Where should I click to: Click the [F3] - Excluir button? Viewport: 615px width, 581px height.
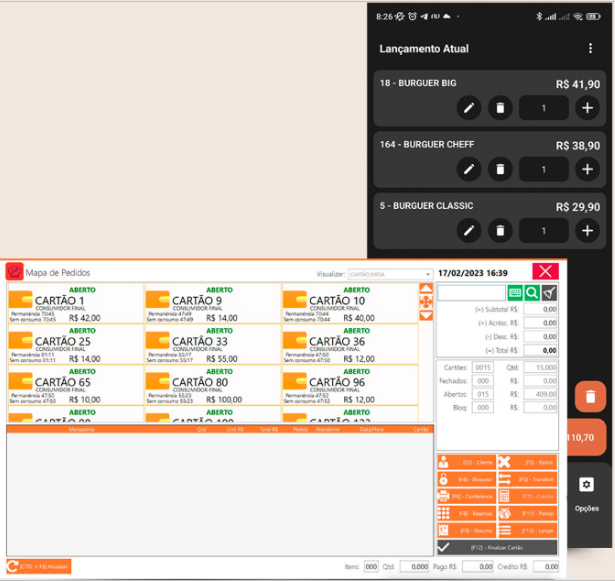(x=527, y=462)
